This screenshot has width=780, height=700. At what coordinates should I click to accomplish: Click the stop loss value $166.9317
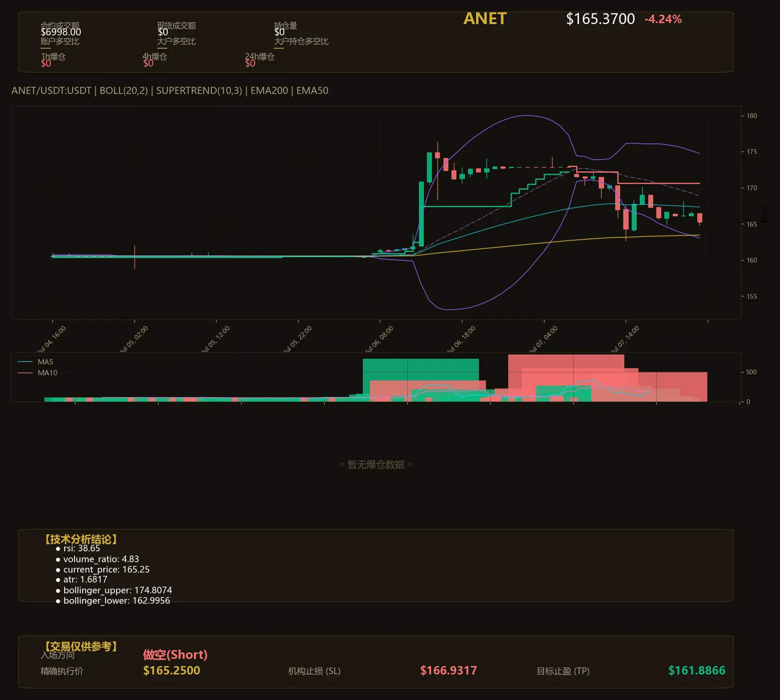(448, 671)
